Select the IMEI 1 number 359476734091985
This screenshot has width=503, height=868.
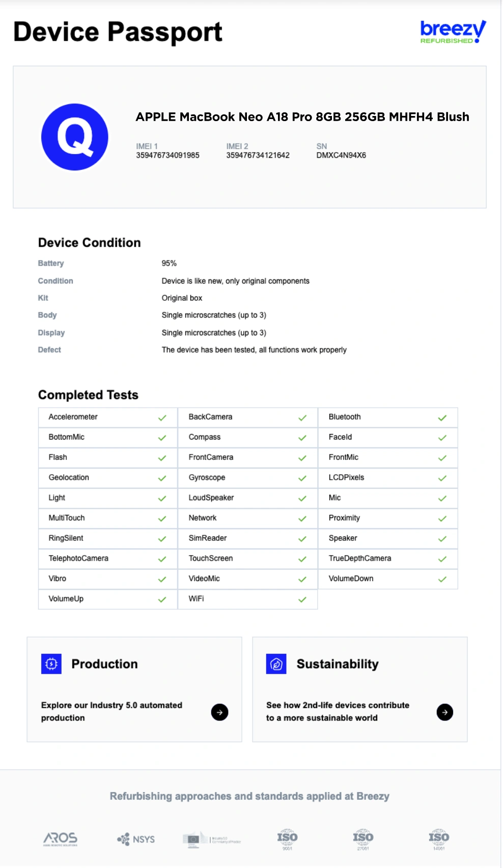(167, 155)
